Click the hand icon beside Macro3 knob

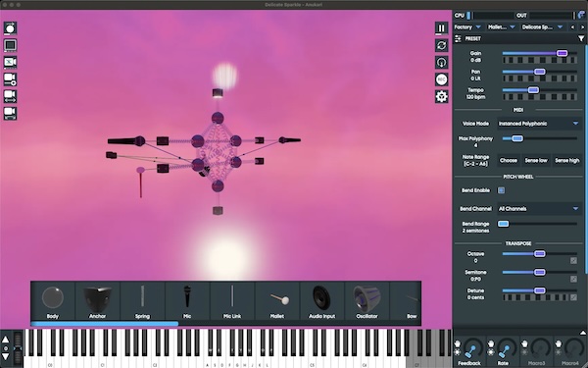click(x=524, y=343)
